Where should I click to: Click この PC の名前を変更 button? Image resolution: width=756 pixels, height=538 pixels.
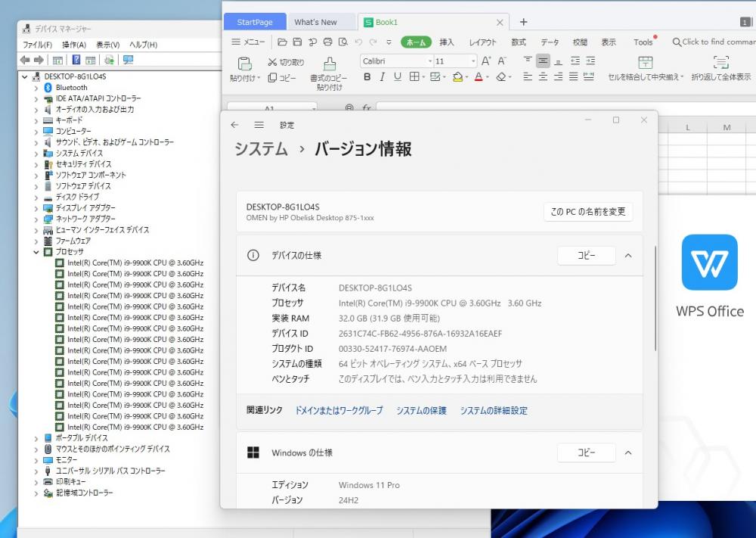coord(587,211)
